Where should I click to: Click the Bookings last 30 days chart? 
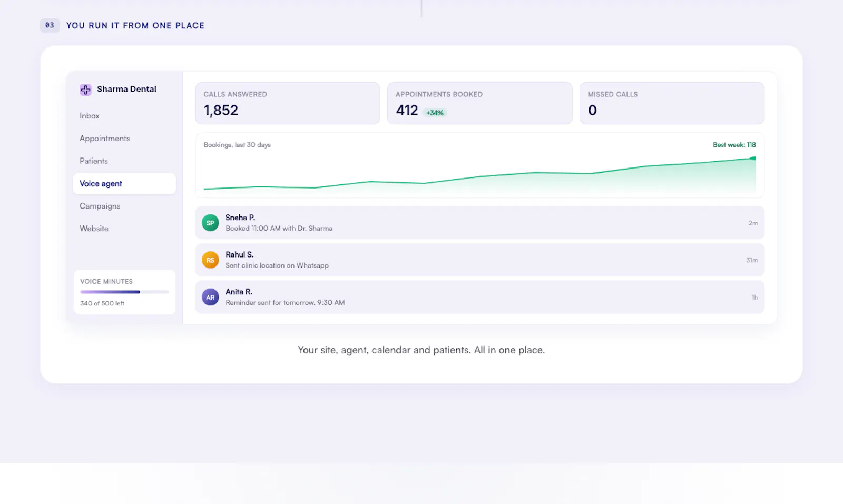[x=480, y=165]
